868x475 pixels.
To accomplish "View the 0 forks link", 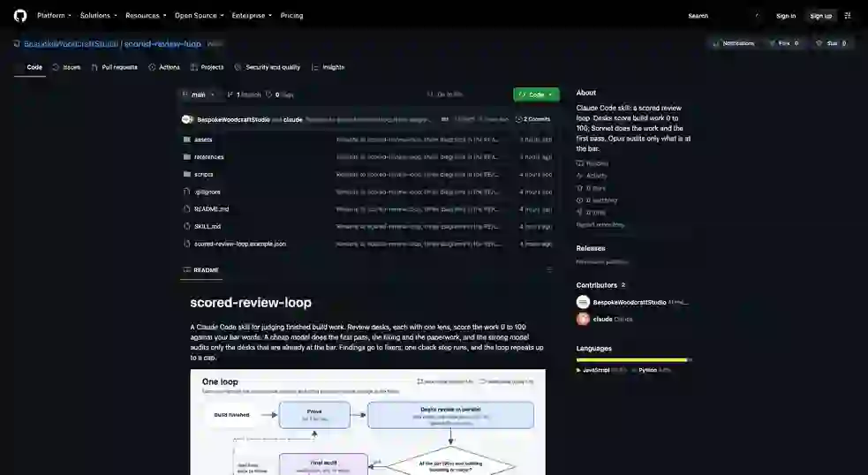I will 592,213.
